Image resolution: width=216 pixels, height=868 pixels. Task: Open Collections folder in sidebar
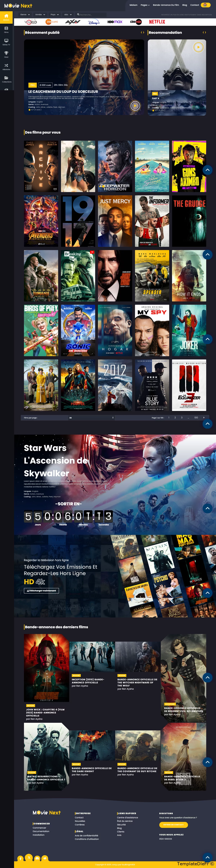click(x=6, y=79)
